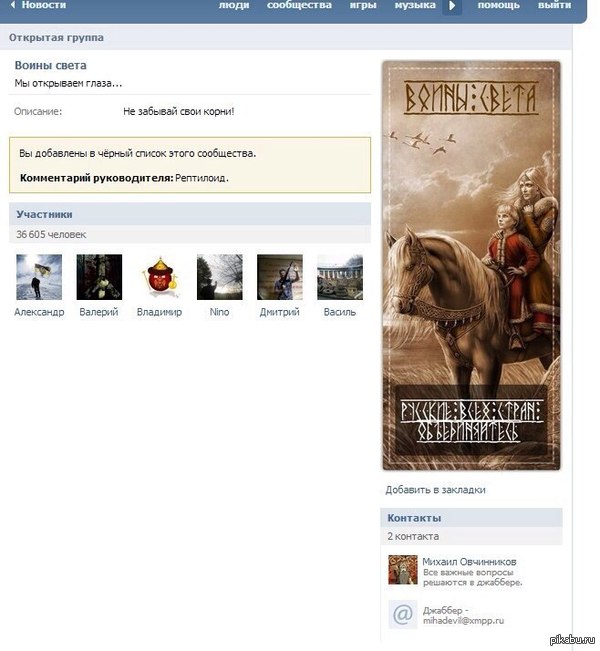Open Александр's member avatar

point(39,277)
